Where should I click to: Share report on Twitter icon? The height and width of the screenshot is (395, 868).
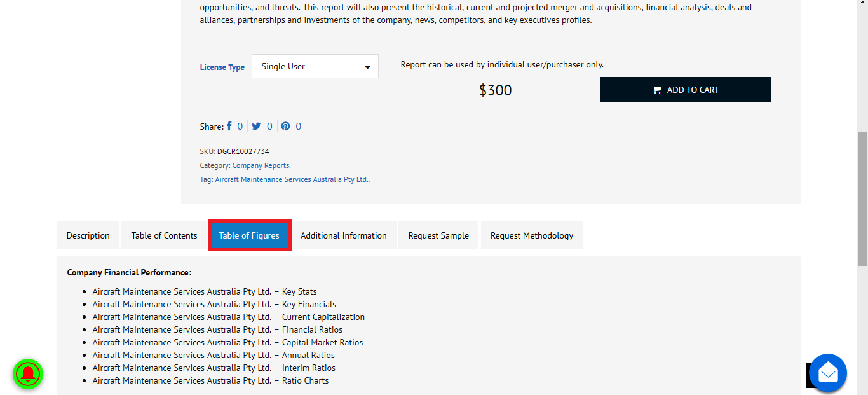tap(256, 126)
